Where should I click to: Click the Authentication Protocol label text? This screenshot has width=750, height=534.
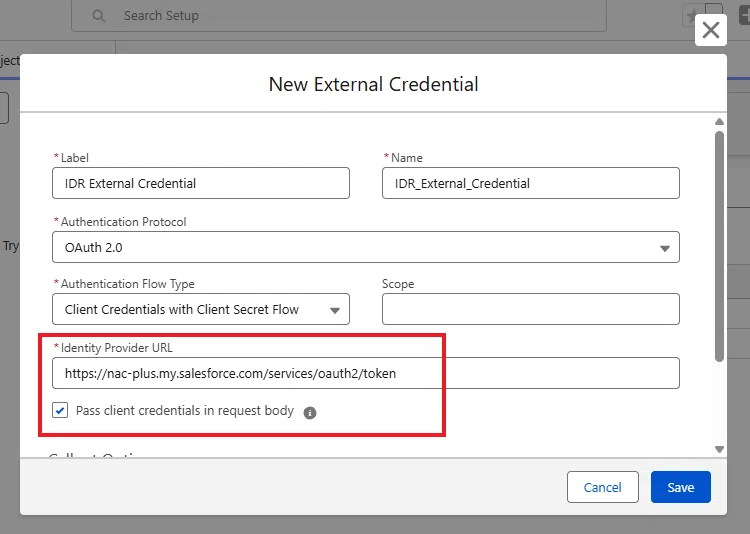point(123,222)
